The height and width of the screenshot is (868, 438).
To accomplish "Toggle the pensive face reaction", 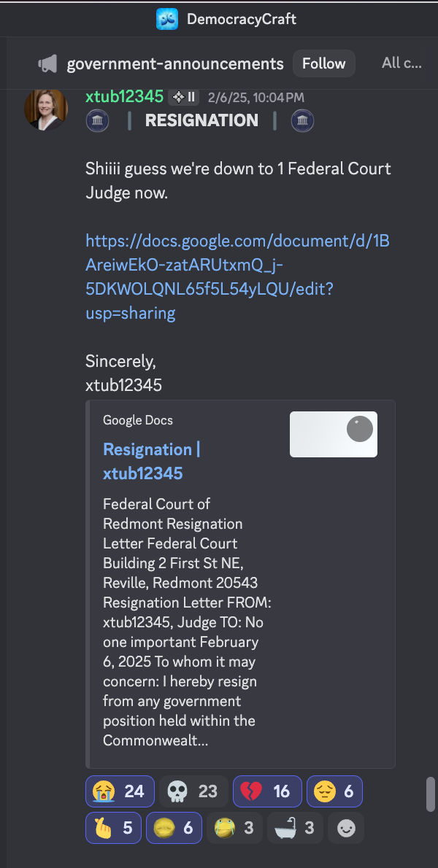I will click(x=334, y=791).
